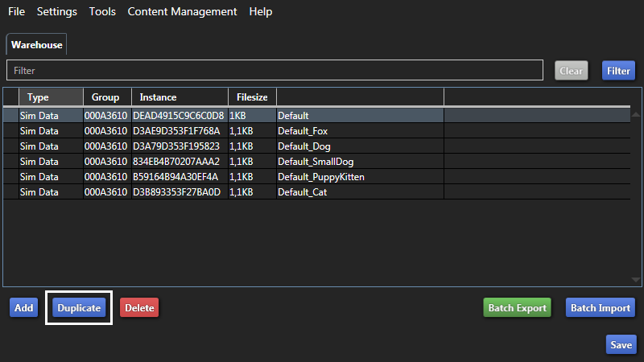
Task: Open the Help menu
Action: (261, 12)
